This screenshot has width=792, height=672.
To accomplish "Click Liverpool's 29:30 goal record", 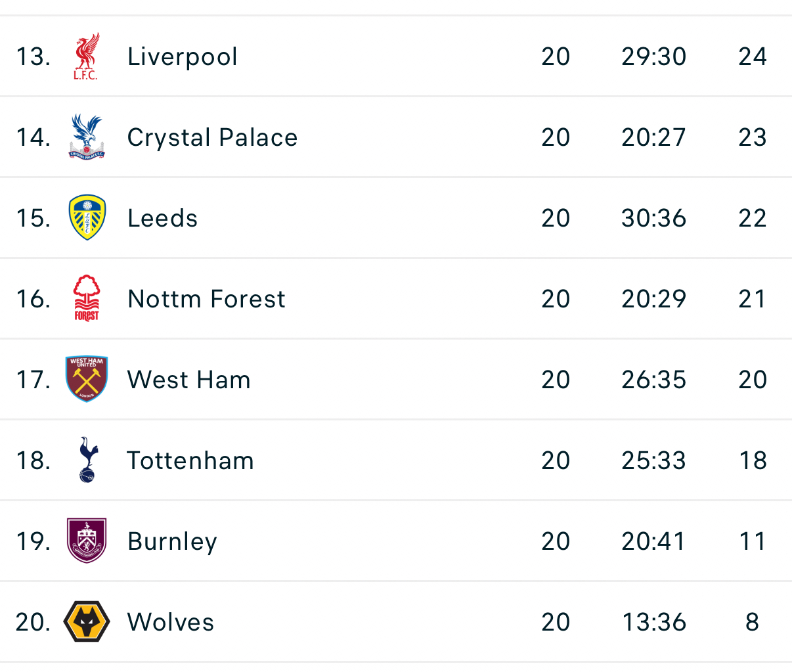I will click(653, 56).
